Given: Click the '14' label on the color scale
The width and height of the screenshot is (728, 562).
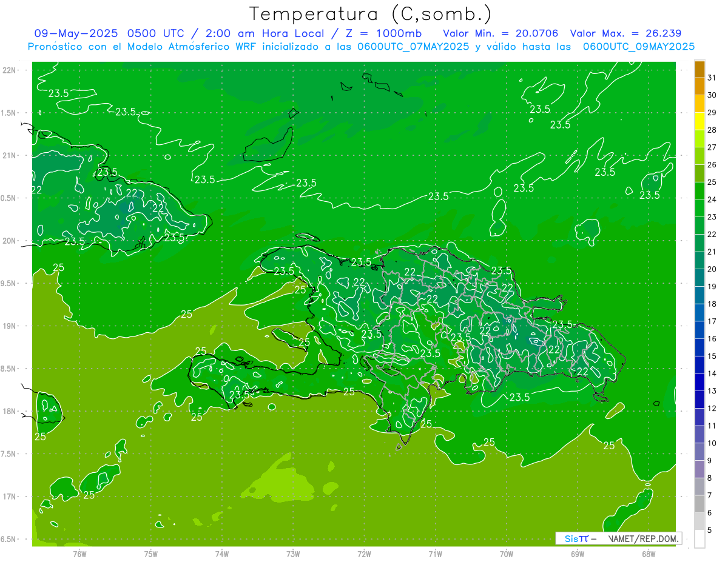Looking at the screenshot, I should tap(712, 373).
